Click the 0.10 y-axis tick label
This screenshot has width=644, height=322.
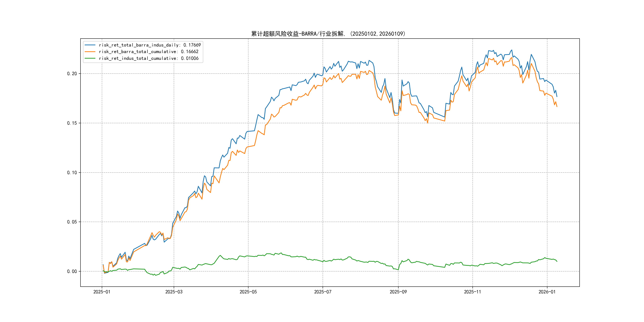coord(72,173)
